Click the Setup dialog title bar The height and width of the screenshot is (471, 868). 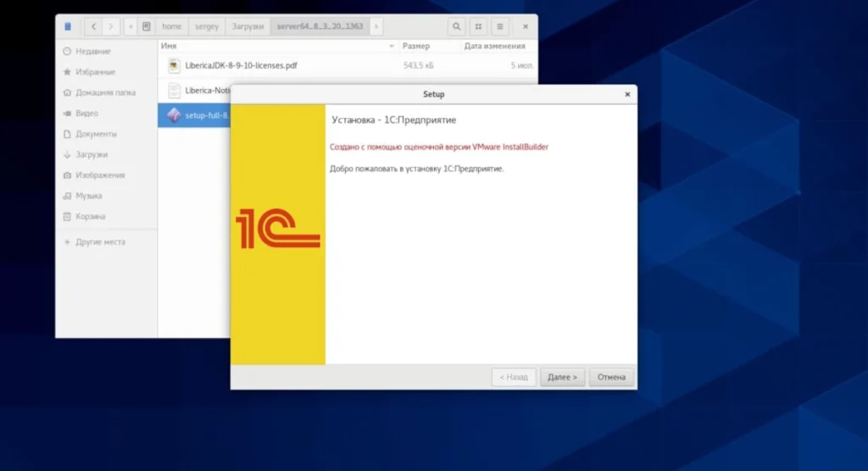pyautogui.click(x=433, y=94)
